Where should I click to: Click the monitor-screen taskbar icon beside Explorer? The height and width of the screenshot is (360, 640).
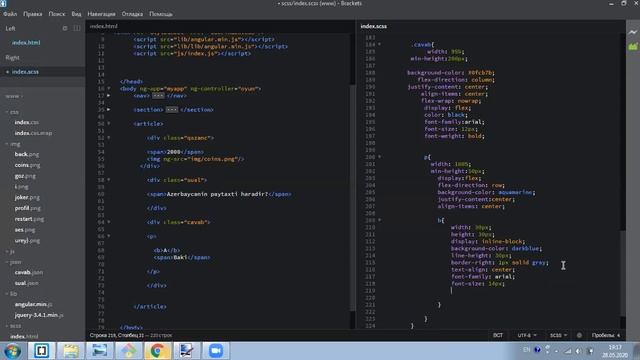tap(100, 351)
